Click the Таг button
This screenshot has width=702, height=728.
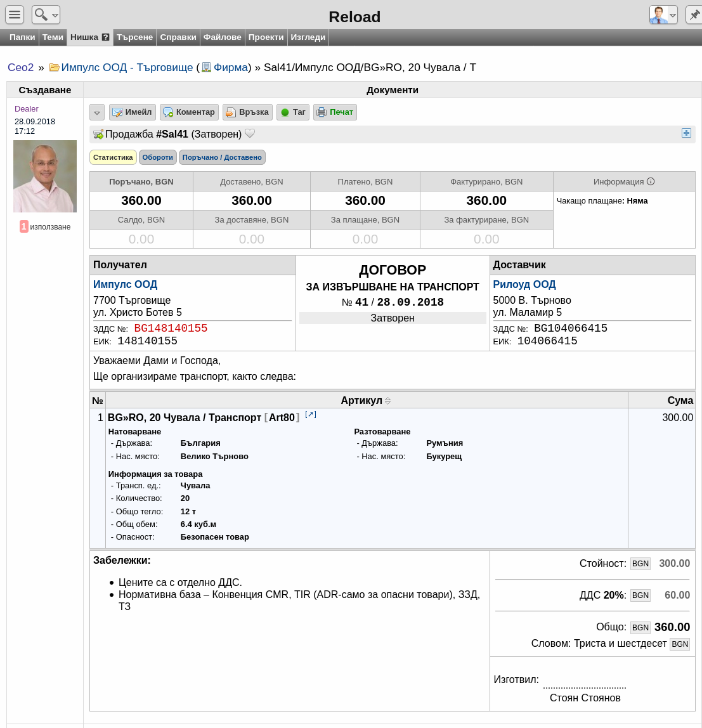(293, 112)
